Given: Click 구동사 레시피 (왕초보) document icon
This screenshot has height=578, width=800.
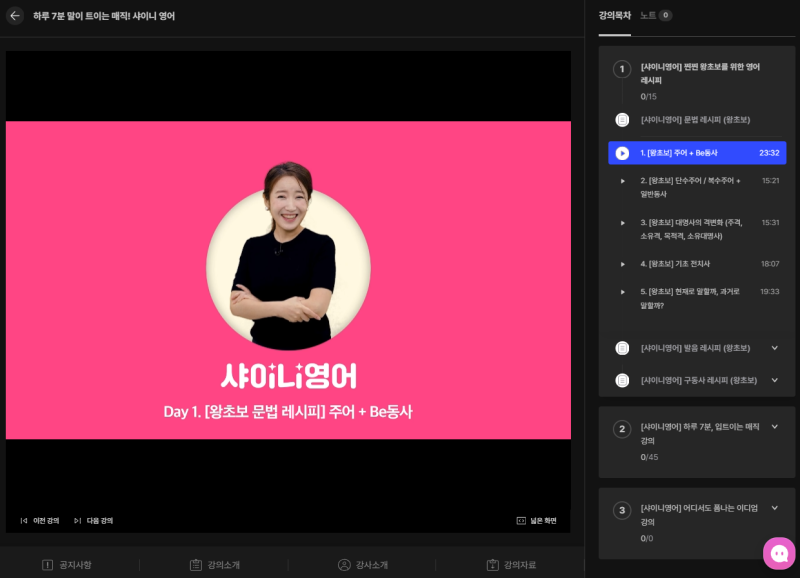Looking at the screenshot, I should 622,381.
